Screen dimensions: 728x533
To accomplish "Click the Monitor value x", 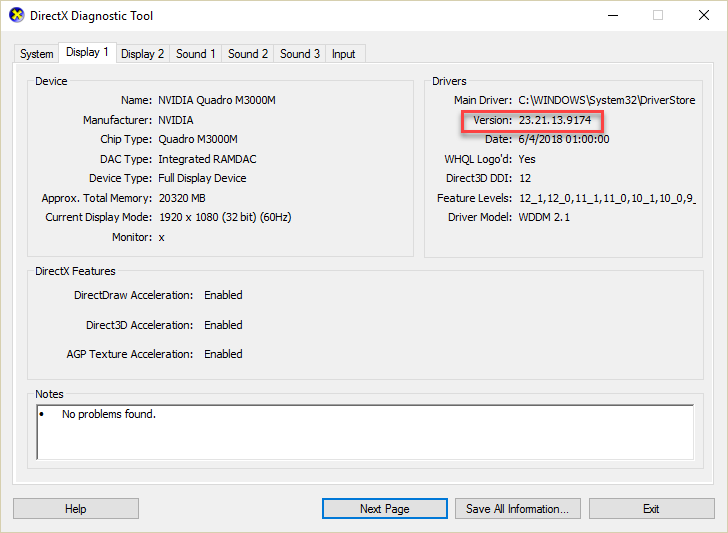I will (x=162, y=238).
